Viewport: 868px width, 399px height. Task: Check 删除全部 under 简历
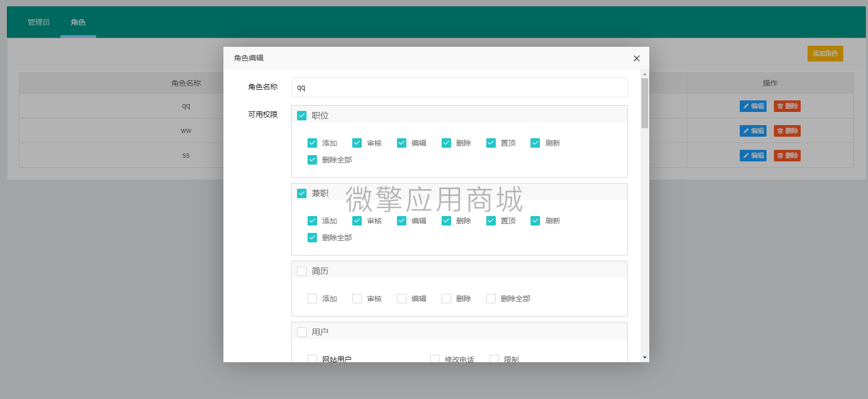[x=491, y=299]
